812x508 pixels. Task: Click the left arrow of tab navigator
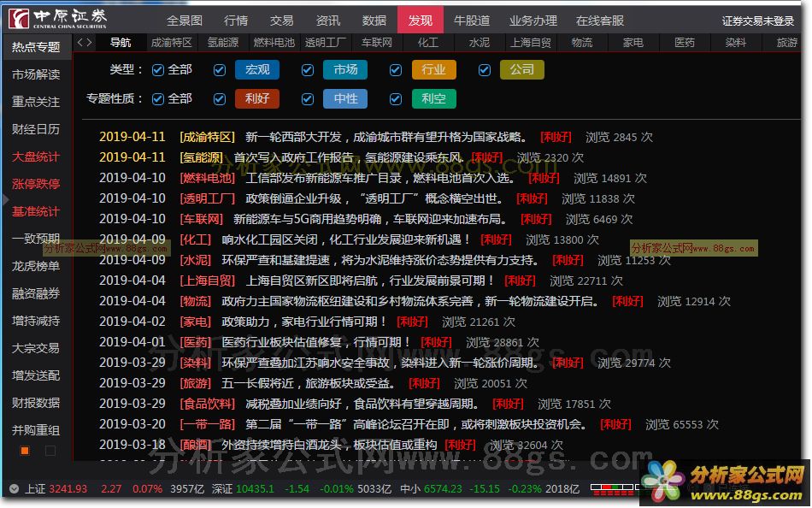point(80,43)
